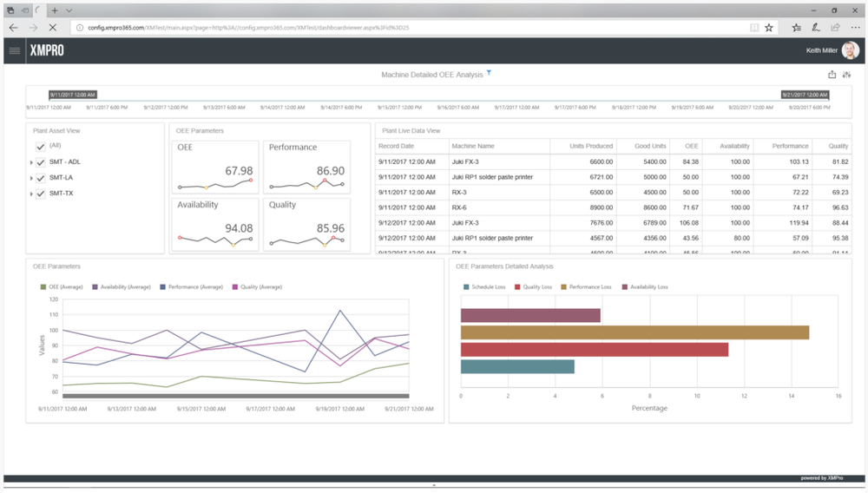Screen dimensions: 868x493
Task: Open a new browser tab with plus
Action: [54, 10]
